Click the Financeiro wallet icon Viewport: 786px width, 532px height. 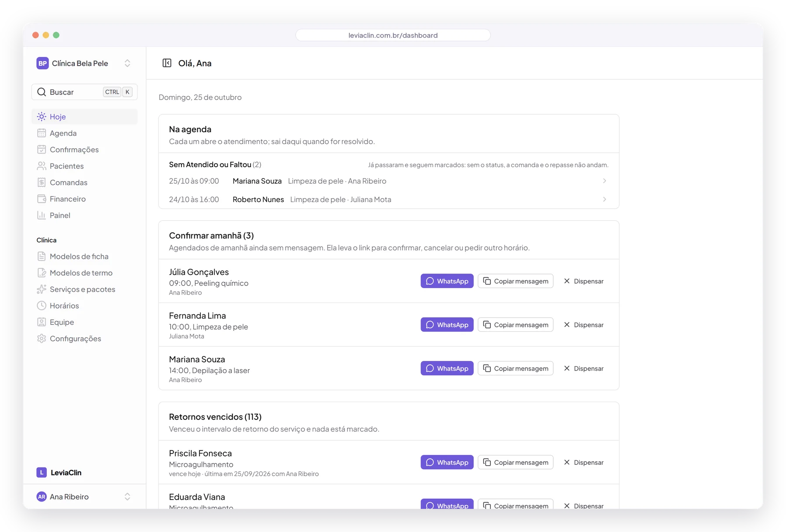(41, 199)
